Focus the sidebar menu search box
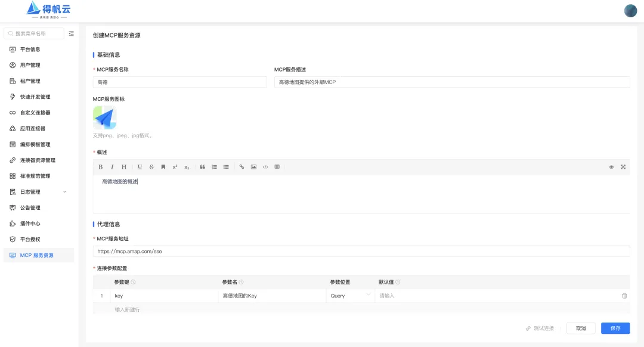Screen dimensions: 644x347 pos(34,33)
